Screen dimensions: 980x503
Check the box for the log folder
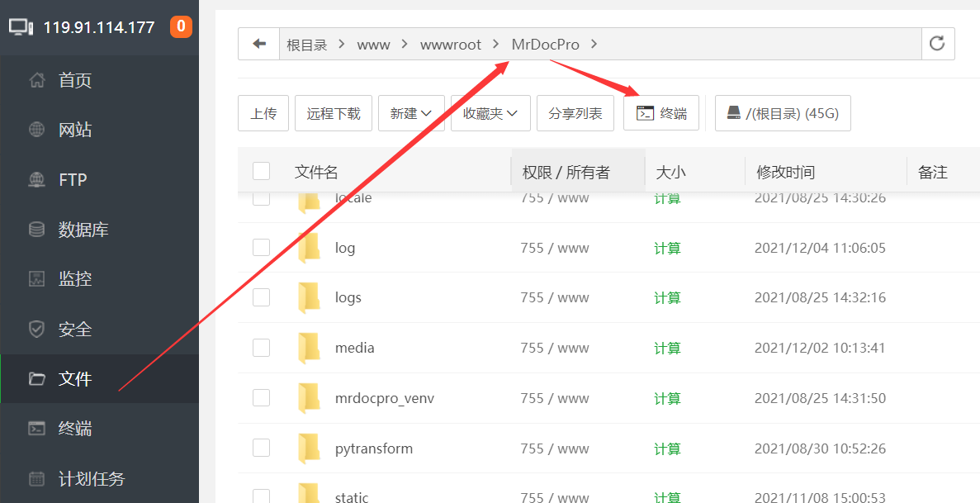tap(262, 248)
